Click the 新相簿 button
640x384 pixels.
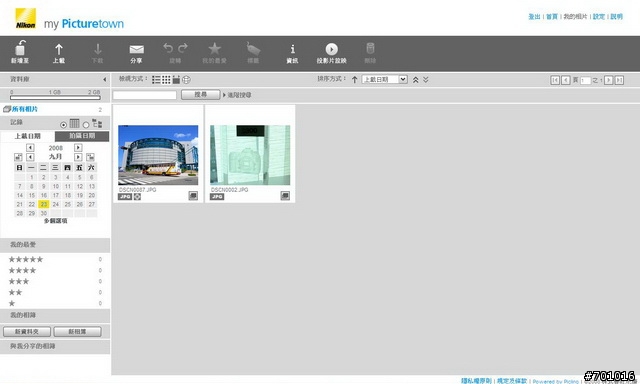coord(78,332)
